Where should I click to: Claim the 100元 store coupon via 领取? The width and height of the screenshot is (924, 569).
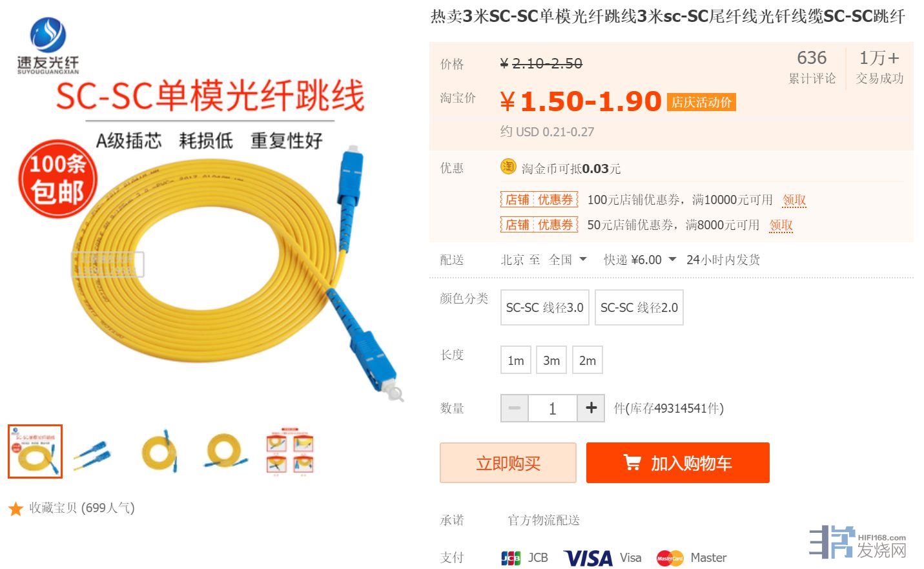pos(794,200)
